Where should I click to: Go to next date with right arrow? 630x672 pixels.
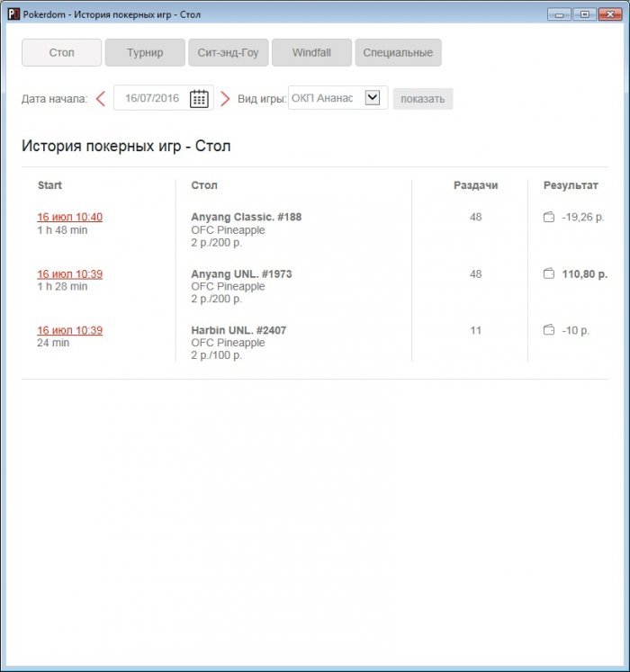click(x=225, y=99)
